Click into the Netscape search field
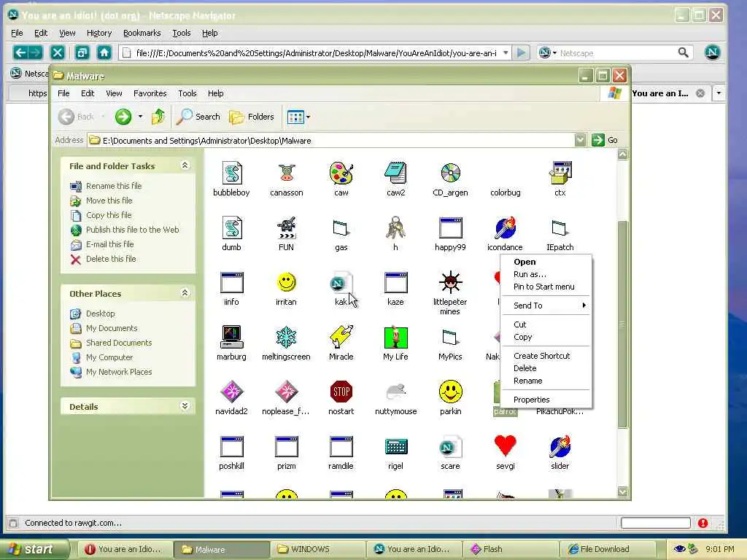 [x=617, y=52]
